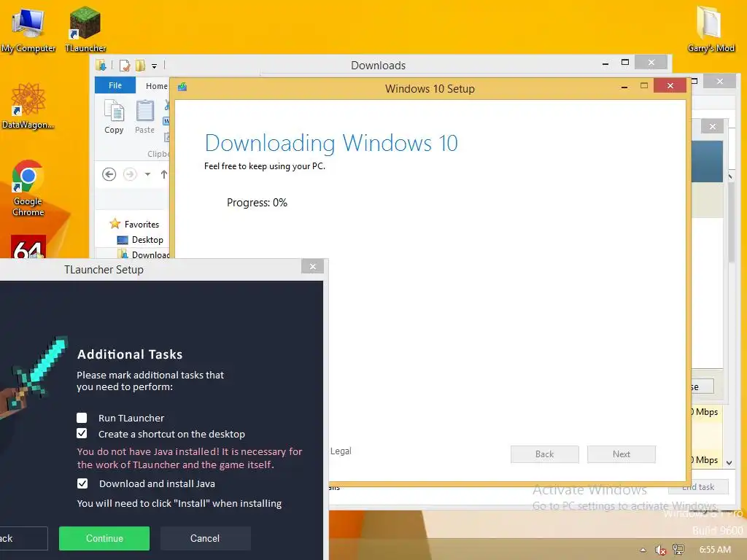Click Cancel in TLauncher Setup

[x=205, y=538]
